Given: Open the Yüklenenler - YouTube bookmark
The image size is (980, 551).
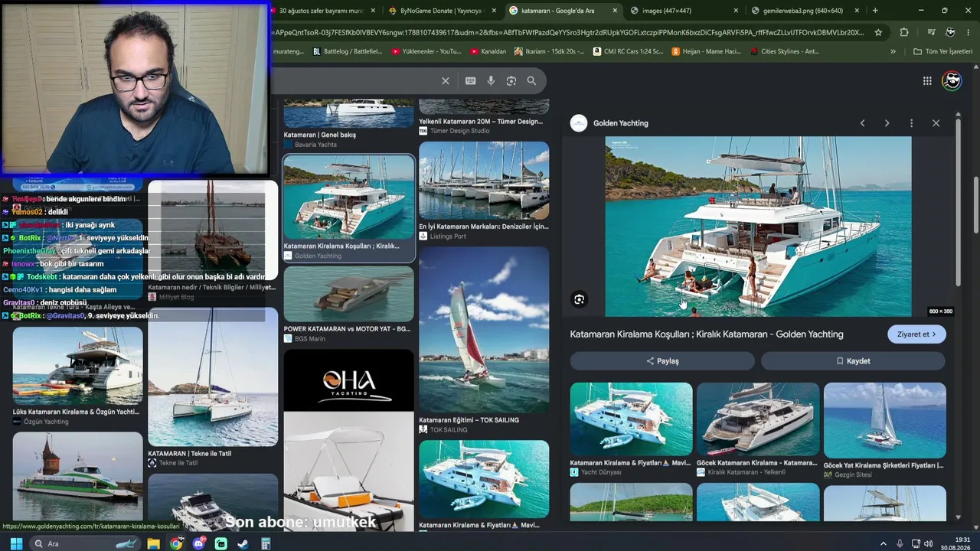Looking at the screenshot, I should tap(426, 51).
